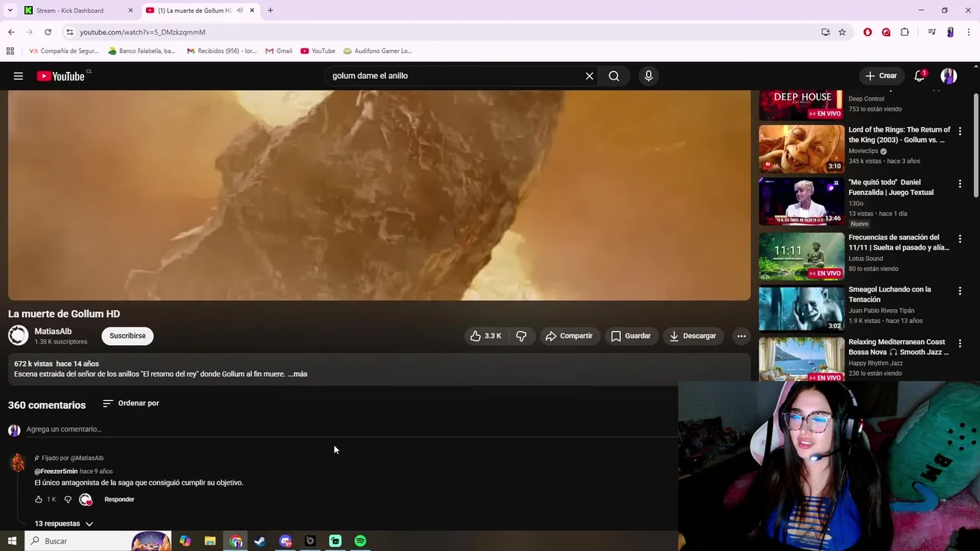
Task: Open the Frecuencias de sanación 11/11 thumbnail
Action: [802, 256]
